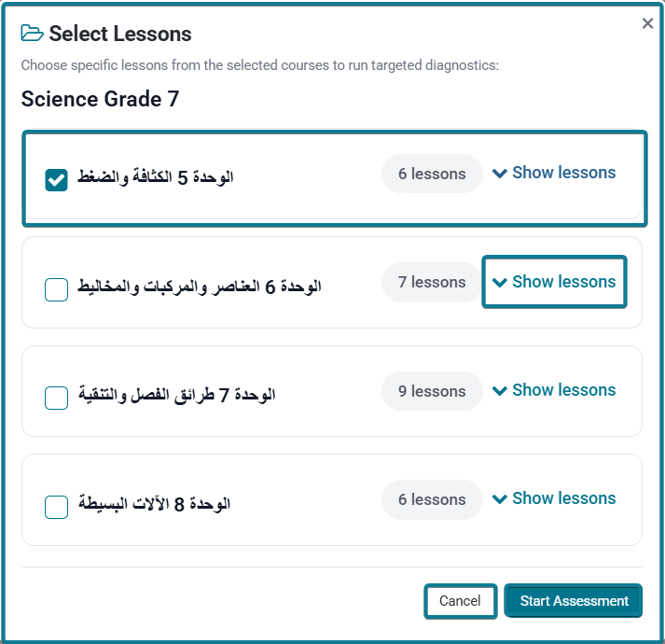Click the folder icon beside Select Lessons
Viewport: 665px width, 644px height.
pos(32,33)
